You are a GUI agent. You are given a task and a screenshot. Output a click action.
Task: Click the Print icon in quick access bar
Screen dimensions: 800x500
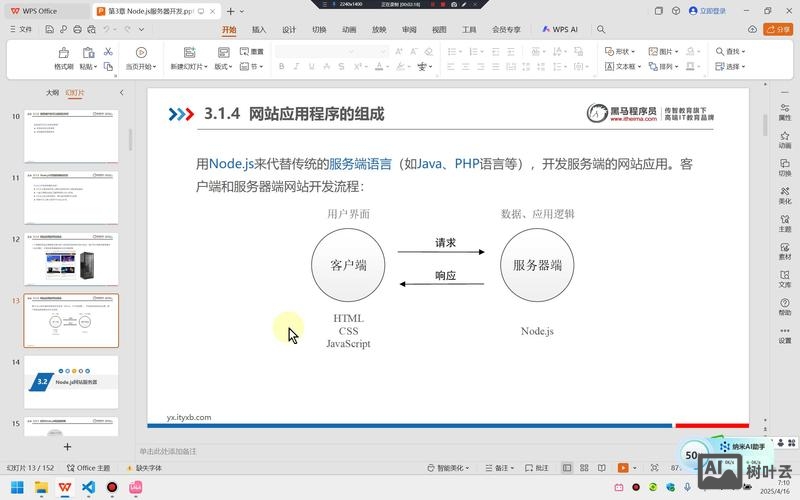[x=78, y=30]
